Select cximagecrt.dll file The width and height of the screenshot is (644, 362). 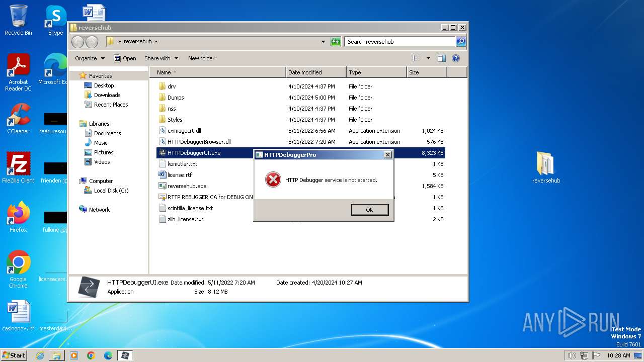[184, 131]
